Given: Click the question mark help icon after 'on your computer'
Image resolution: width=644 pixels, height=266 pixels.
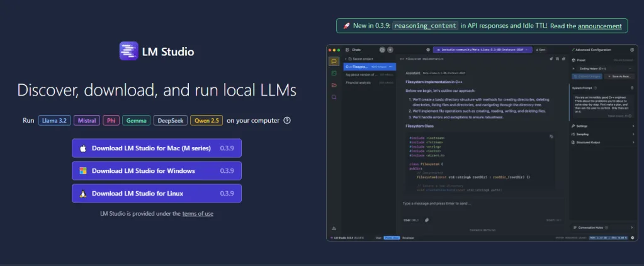Looking at the screenshot, I should click(287, 121).
